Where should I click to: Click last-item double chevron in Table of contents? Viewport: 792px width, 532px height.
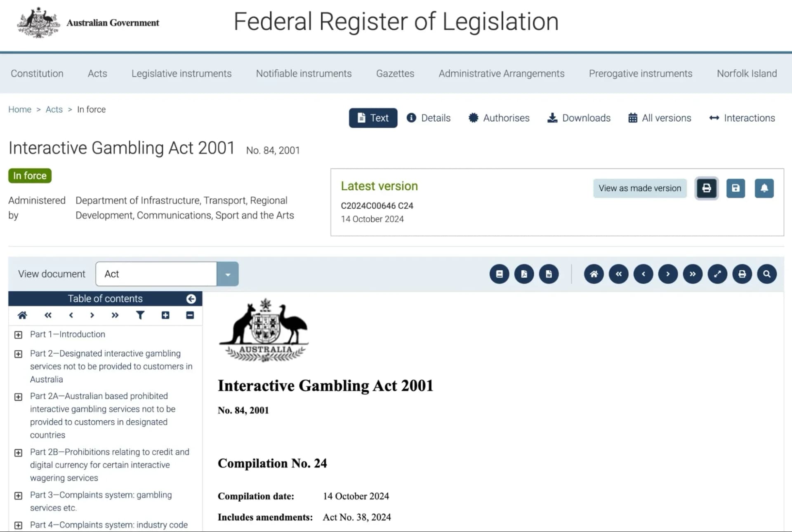tap(115, 315)
